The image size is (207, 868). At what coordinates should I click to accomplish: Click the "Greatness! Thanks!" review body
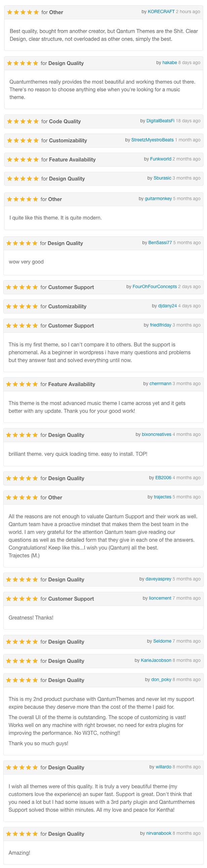coord(31,618)
